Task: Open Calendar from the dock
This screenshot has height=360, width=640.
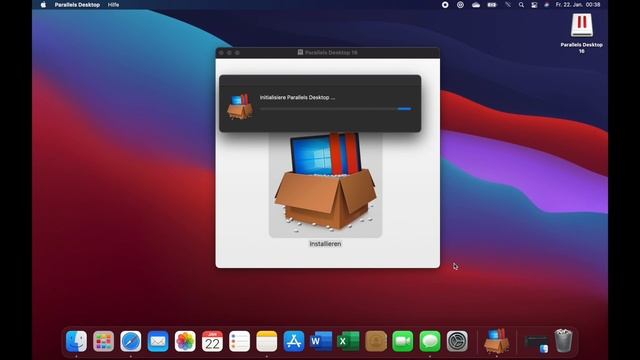Action: (x=212, y=341)
